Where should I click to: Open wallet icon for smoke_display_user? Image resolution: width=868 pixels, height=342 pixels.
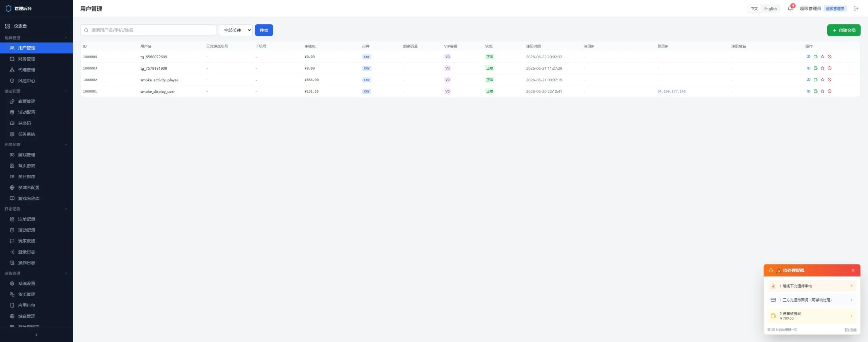(815, 91)
